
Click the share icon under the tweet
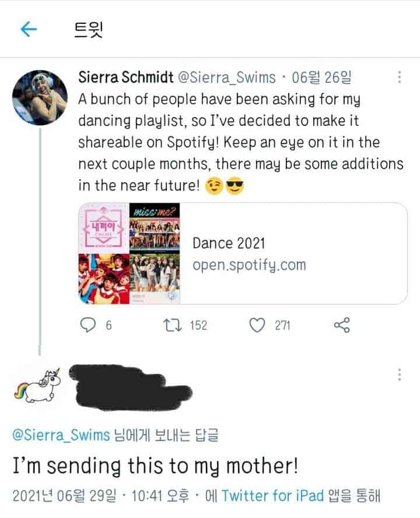(x=341, y=325)
